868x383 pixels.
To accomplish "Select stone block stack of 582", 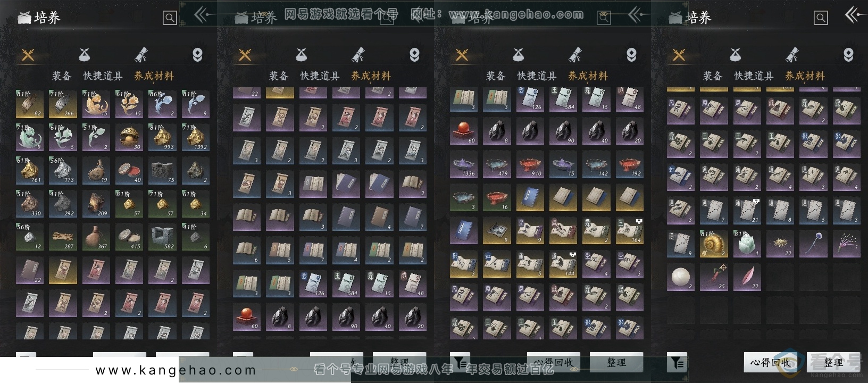I will pyautogui.click(x=162, y=236).
